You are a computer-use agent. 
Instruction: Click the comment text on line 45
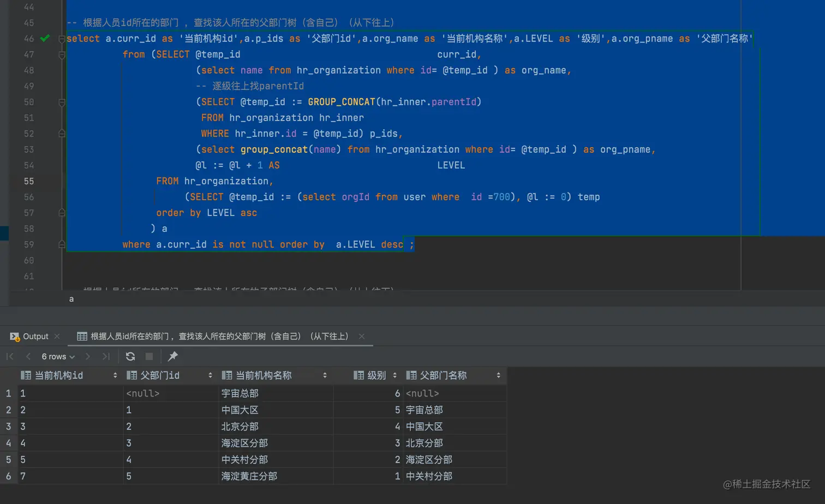(x=230, y=23)
